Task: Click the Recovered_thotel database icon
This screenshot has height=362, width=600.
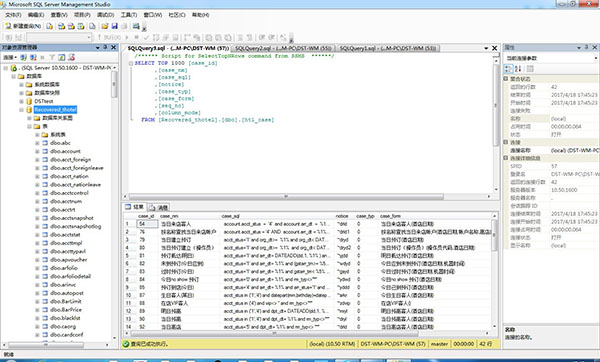Action: pos(29,110)
